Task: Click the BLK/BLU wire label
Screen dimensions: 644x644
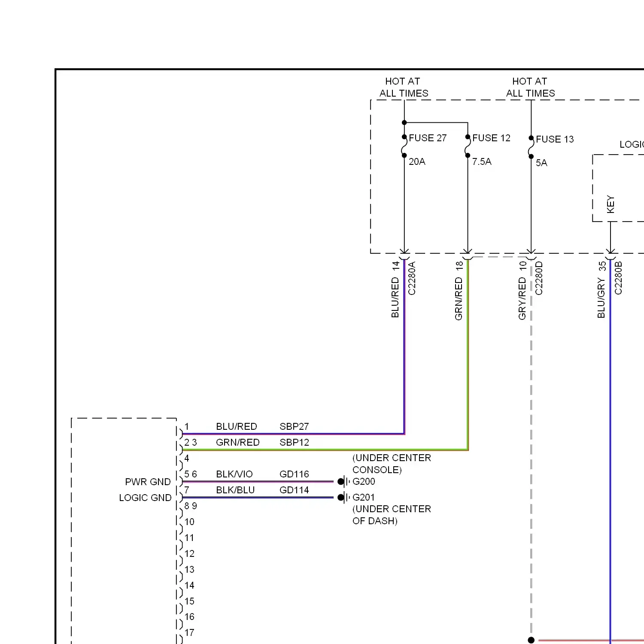Action: (235, 490)
